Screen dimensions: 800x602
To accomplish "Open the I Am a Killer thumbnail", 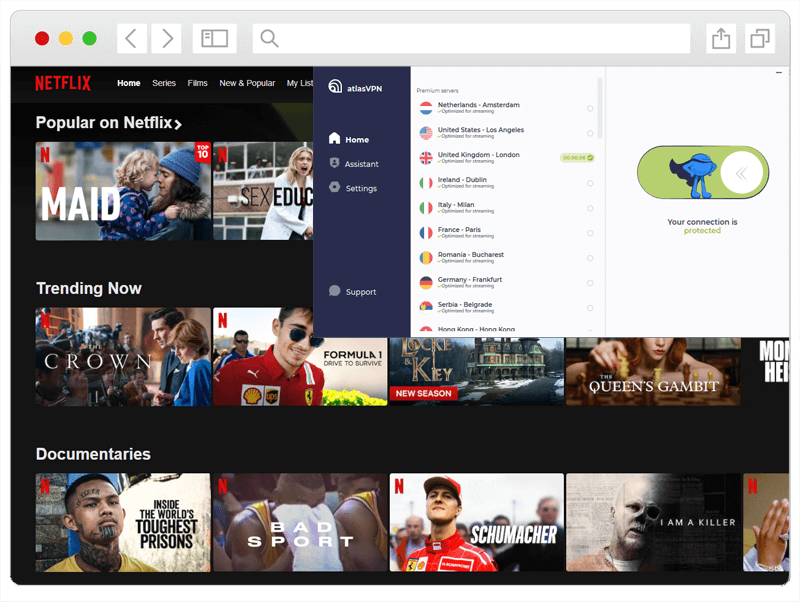I will coord(653,522).
